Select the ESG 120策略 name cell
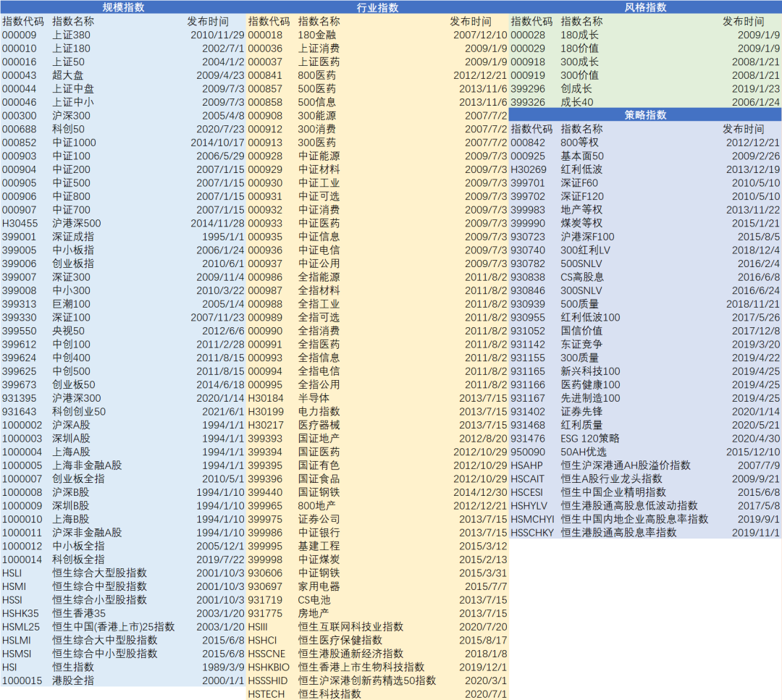This screenshot has width=782, height=700. [x=590, y=439]
